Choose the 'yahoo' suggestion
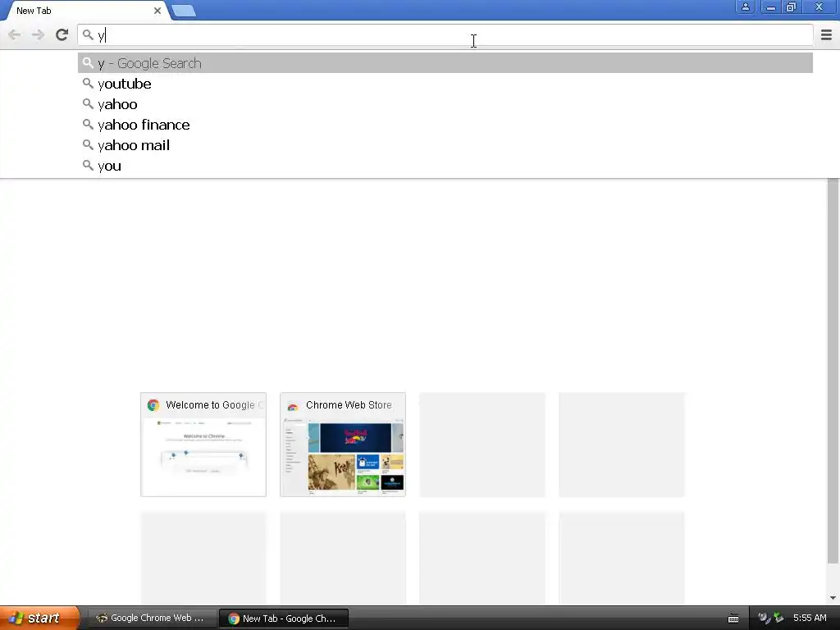Screen dimensions: 840x630 (x=445, y=104)
